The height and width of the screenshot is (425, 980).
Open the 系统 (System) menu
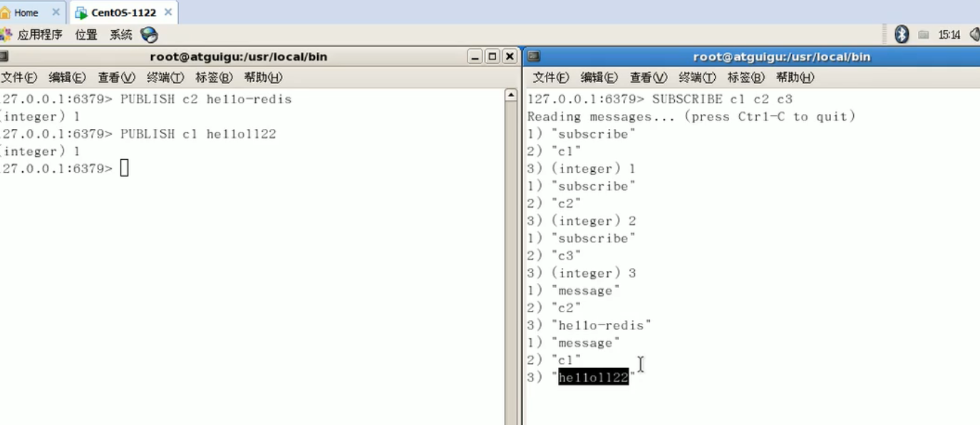pos(120,34)
